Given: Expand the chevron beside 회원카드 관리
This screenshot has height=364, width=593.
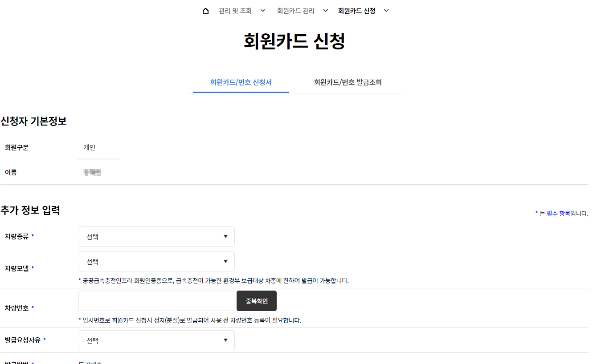Looking at the screenshot, I should (326, 10).
